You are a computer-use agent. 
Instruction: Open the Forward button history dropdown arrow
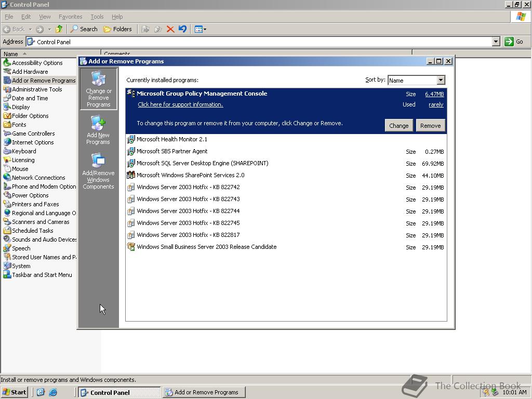[x=49, y=29]
